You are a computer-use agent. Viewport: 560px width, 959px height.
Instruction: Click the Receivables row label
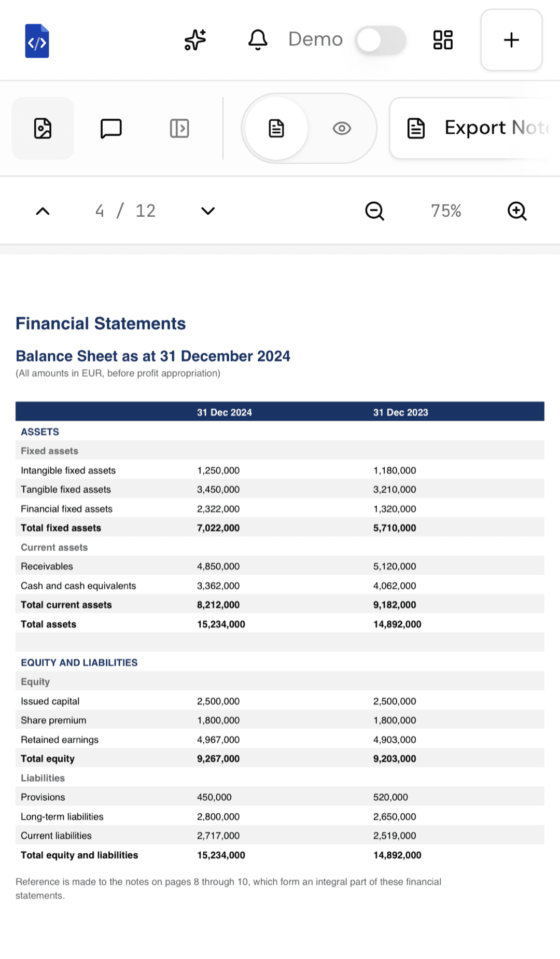[x=47, y=566]
